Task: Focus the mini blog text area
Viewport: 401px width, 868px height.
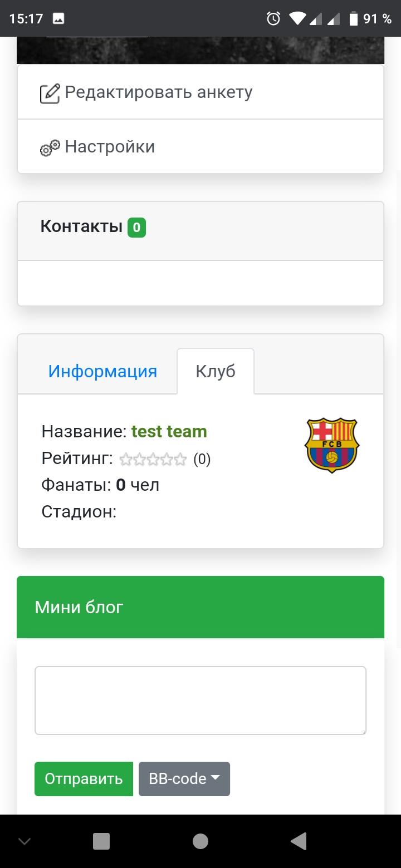Action: pos(200,700)
